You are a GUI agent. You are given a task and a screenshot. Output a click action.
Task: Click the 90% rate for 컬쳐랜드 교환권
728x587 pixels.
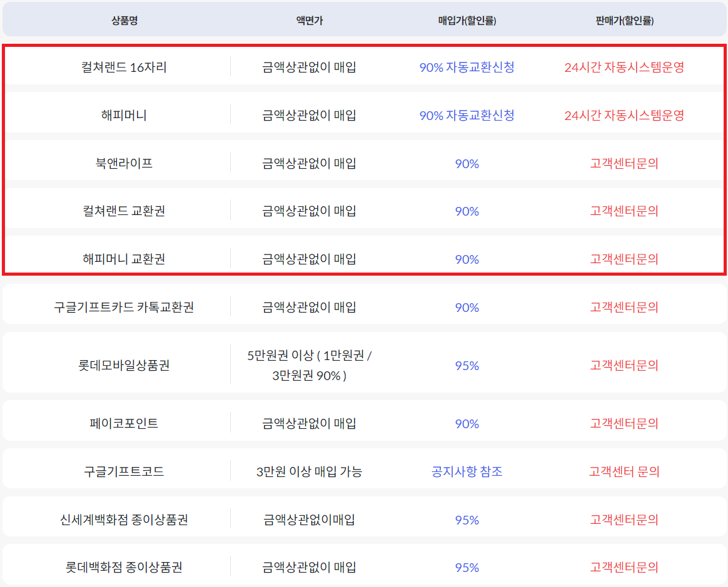[x=467, y=211]
